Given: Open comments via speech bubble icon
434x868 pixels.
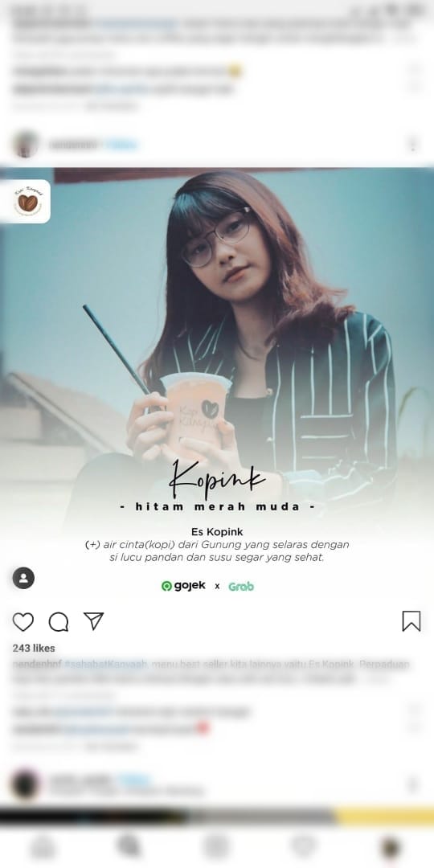Looking at the screenshot, I should 59,621.
